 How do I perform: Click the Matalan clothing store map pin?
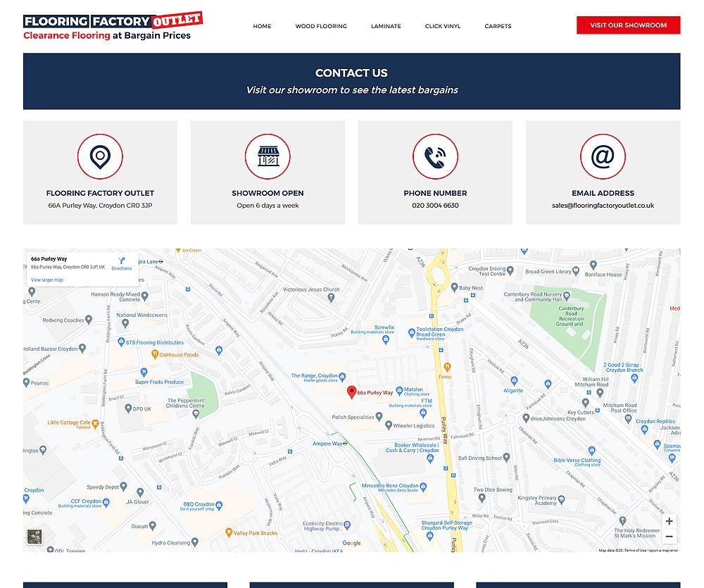coord(399,390)
